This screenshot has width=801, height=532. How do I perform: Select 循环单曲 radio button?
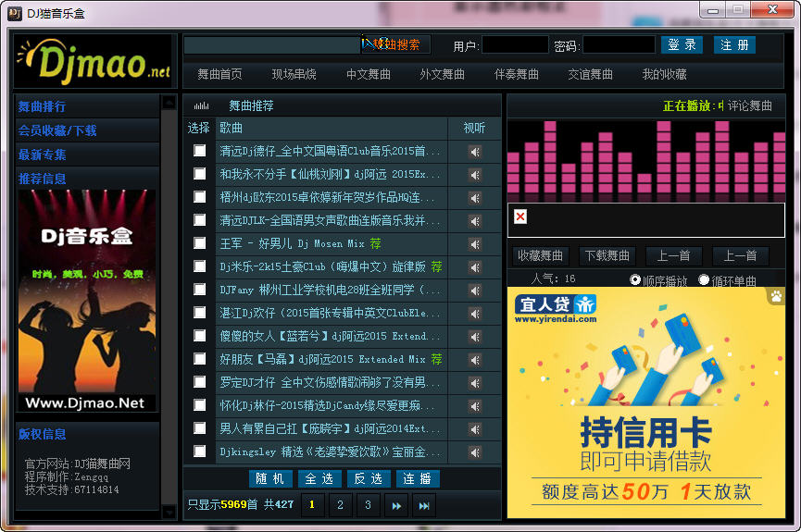pyautogui.click(x=704, y=279)
